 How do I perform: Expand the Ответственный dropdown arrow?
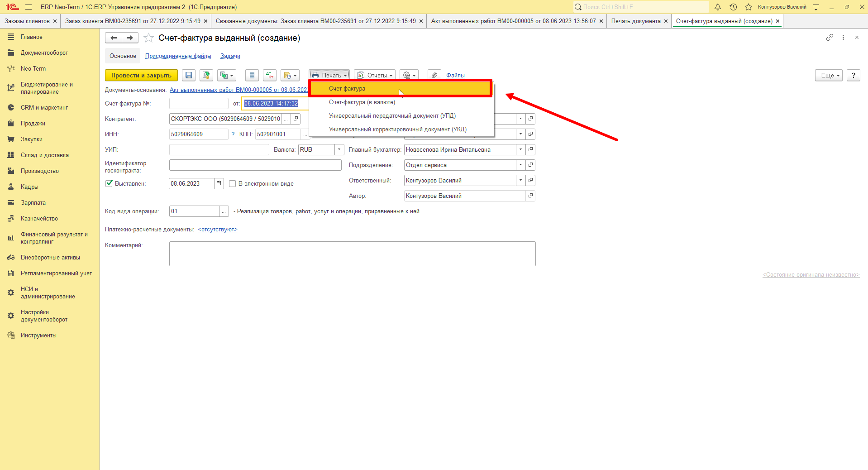pyautogui.click(x=521, y=180)
